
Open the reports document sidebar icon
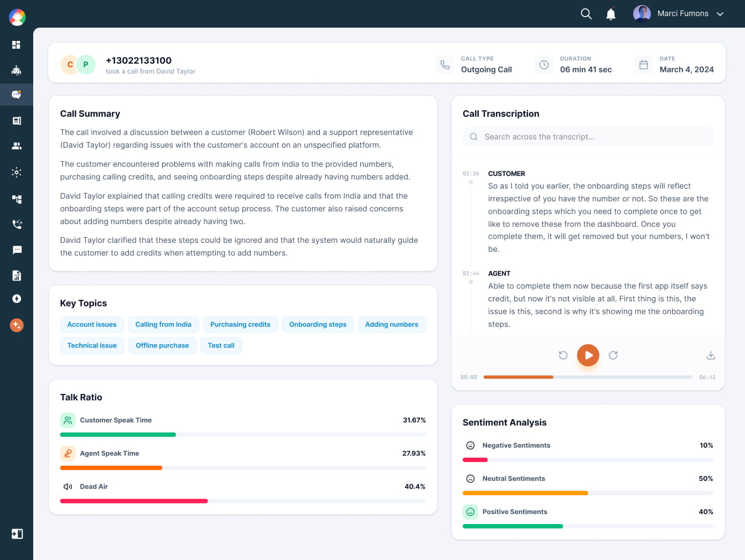click(17, 276)
